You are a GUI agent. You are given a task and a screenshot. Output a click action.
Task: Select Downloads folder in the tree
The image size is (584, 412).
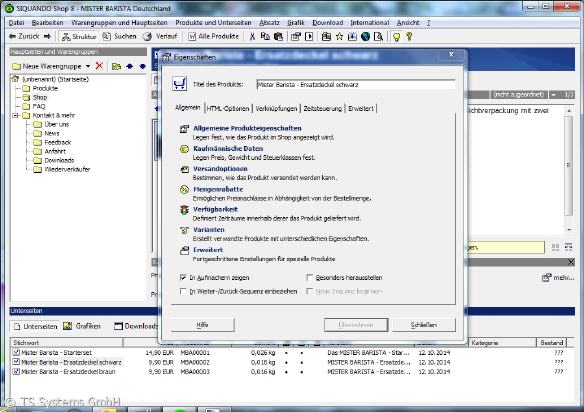pos(54,160)
